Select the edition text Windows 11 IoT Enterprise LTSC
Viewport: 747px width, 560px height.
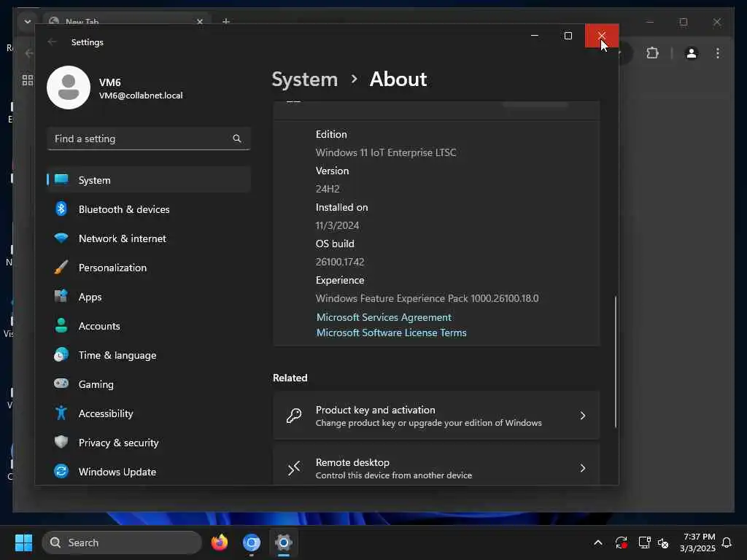pyautogui.click(x=385, y=152)
